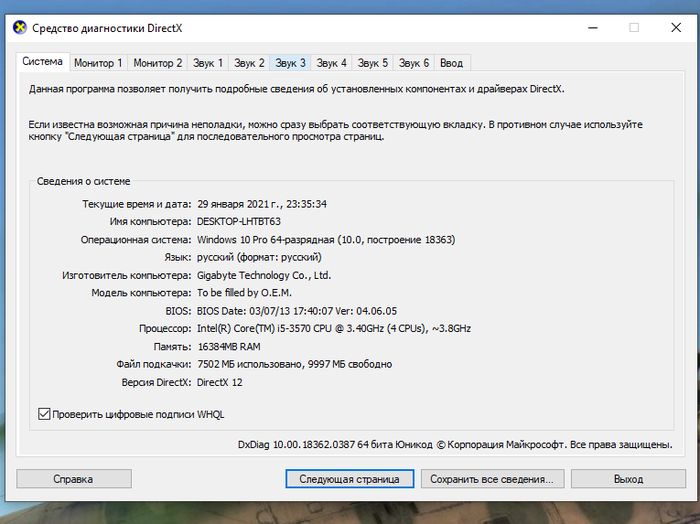This screenshot has width=700, height=524.
Task: Click the Версия DirectX: label
Action: pyautogui.click(x=156, y=382)
